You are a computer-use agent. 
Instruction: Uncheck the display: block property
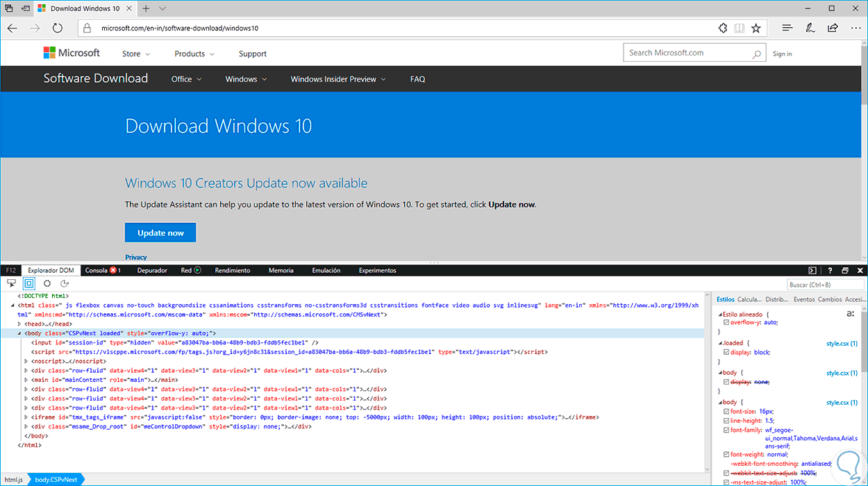[x=726, y=352]
